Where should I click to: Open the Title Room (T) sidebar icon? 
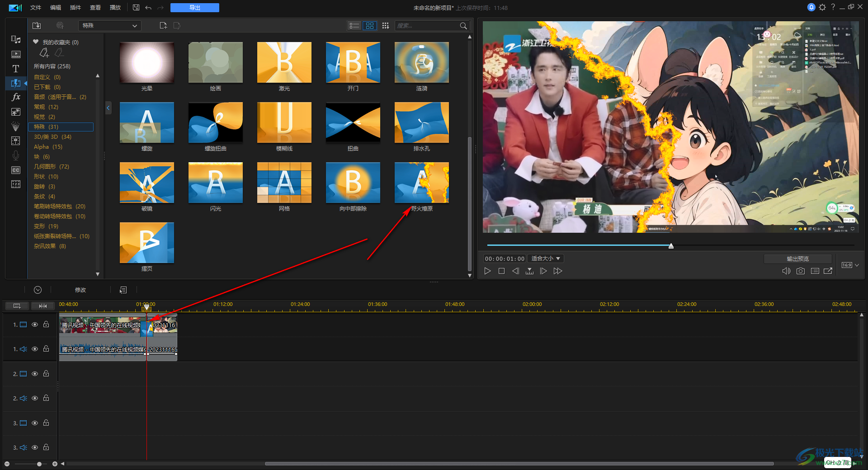[16, 69]
